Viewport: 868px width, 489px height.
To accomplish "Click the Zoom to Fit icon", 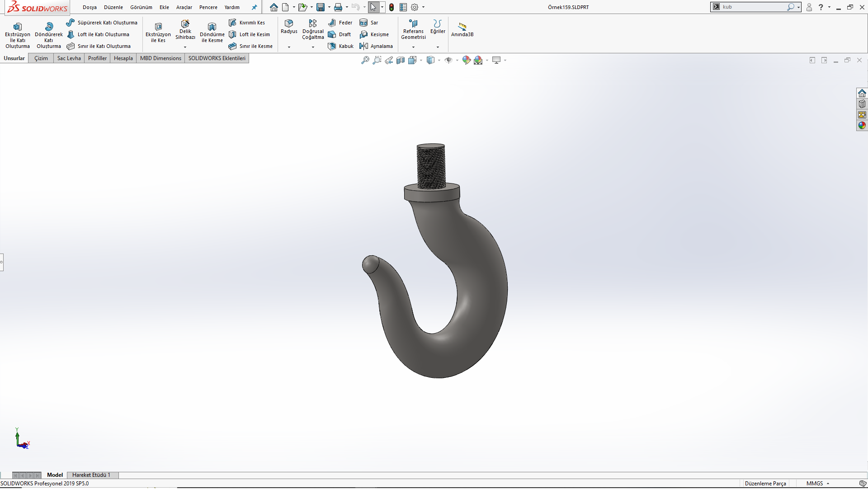I will pos(365,60).
